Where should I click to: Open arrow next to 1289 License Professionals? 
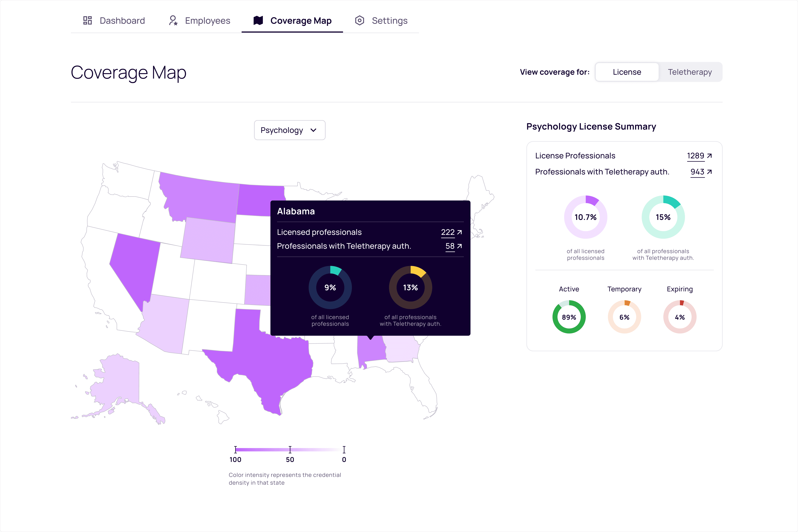tap(710, 156)
